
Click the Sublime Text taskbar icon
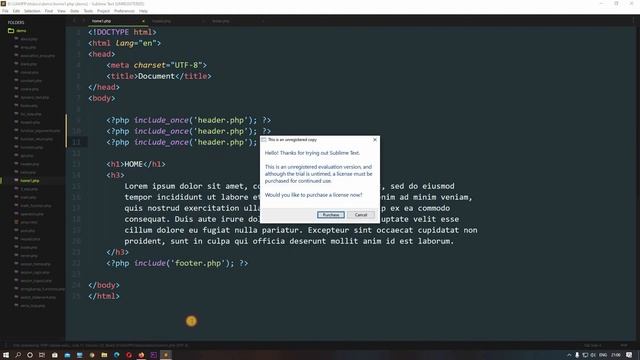(166, 355)
